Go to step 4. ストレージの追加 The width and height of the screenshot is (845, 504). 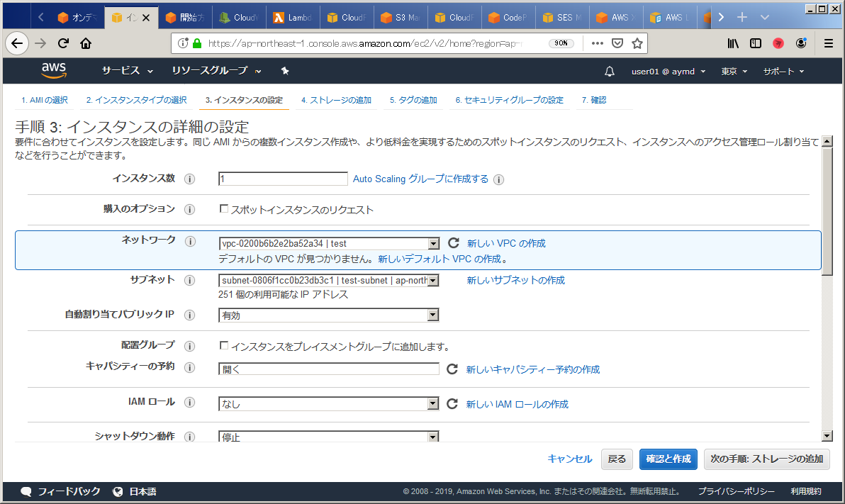[x=336, y=100]
